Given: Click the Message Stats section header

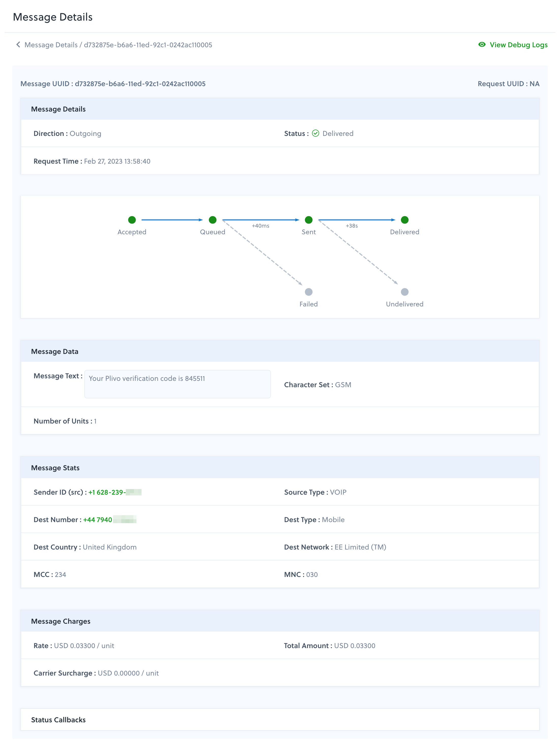Looking at the screenshot, I should pyautogui.click(x=55, y=468).
